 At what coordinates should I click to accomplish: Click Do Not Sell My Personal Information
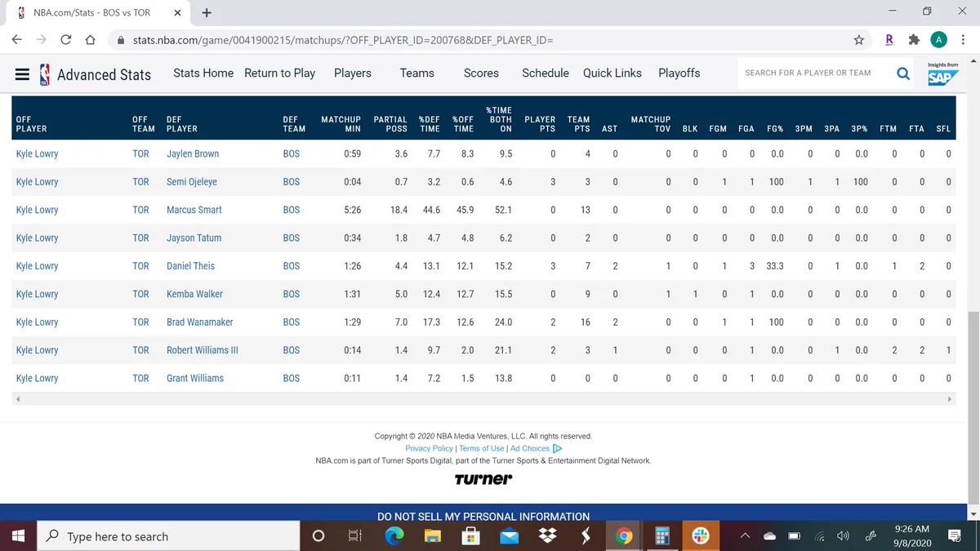pyautogui.click(x=483, y=516)
